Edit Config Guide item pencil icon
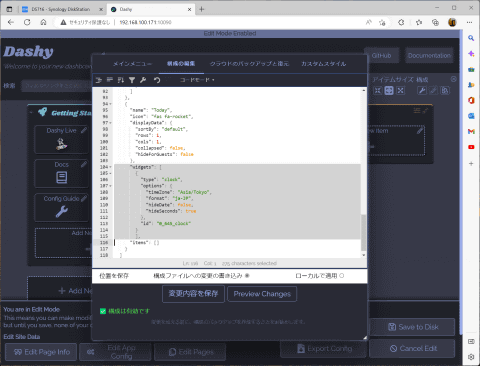 [x=84, y=199]
